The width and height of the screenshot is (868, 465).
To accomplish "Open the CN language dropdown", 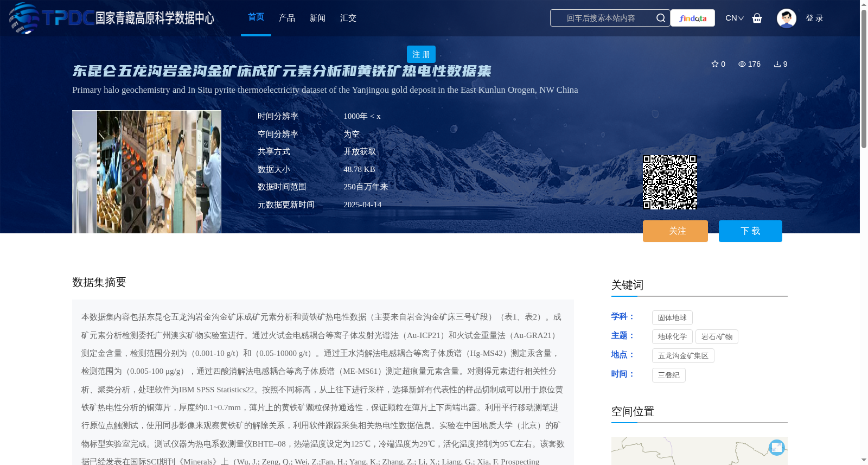I will [x=735, y=18].
